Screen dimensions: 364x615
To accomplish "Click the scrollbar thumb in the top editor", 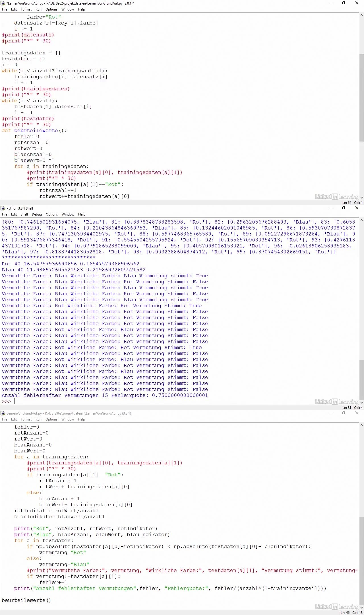I will [361, 97].
